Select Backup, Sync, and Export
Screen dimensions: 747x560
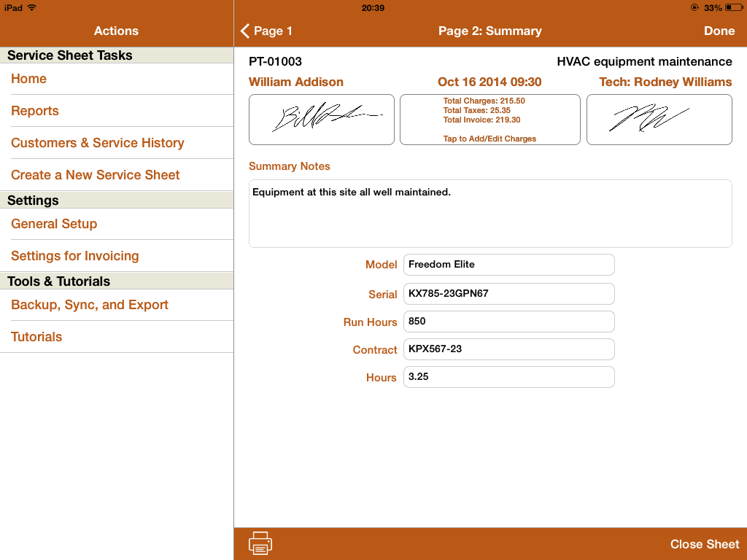(90, 305)
